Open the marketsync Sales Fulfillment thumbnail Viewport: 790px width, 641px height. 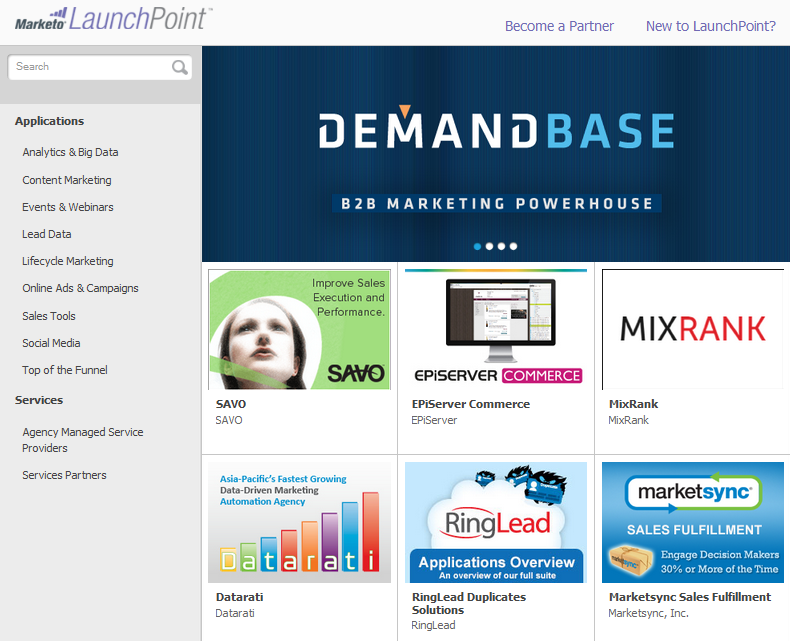(x=693, y=523)
